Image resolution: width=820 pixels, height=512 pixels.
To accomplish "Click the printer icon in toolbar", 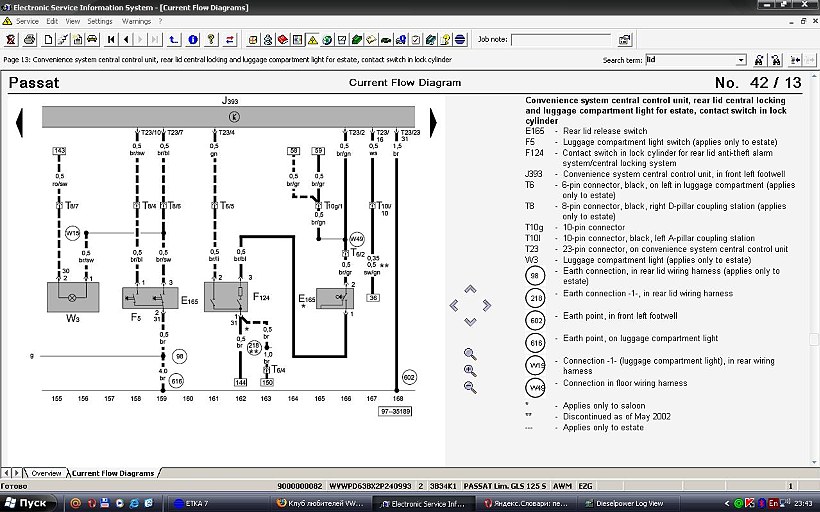I will (x=30, y=39).
